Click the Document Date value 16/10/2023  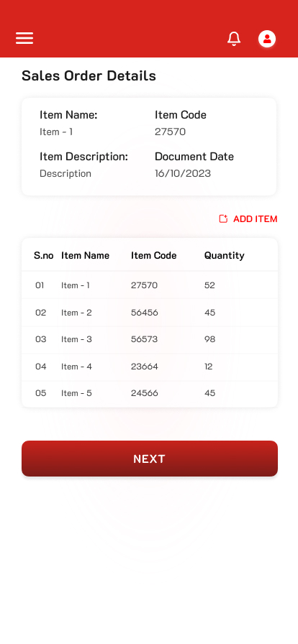(x=183, y=173)
